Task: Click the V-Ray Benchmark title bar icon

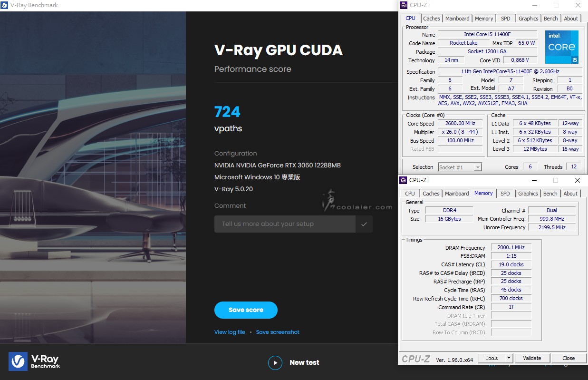Action: [5, 5]
